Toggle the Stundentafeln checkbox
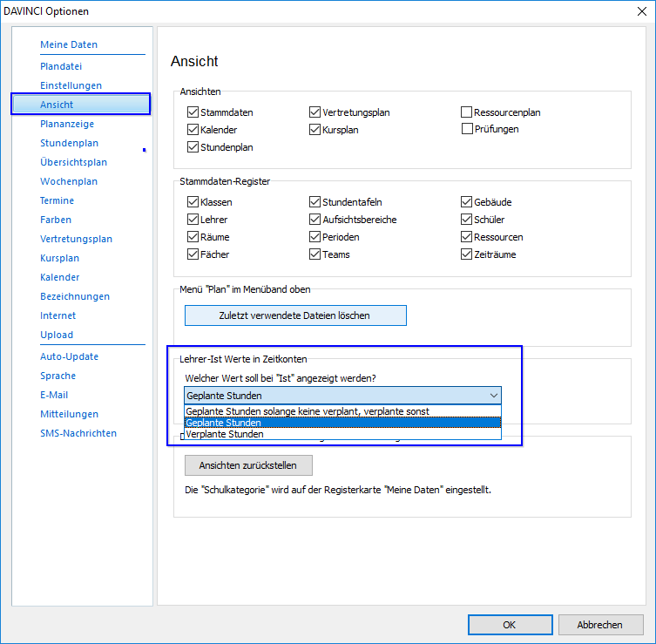Viewport: 656px width, 644px height. coord(314,202)
